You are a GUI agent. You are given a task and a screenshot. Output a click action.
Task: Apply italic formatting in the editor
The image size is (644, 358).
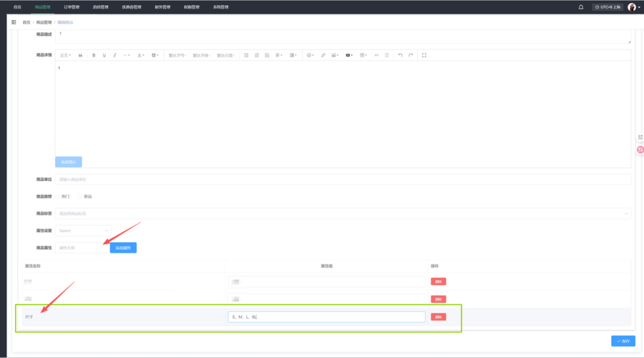tap(114, 55)
